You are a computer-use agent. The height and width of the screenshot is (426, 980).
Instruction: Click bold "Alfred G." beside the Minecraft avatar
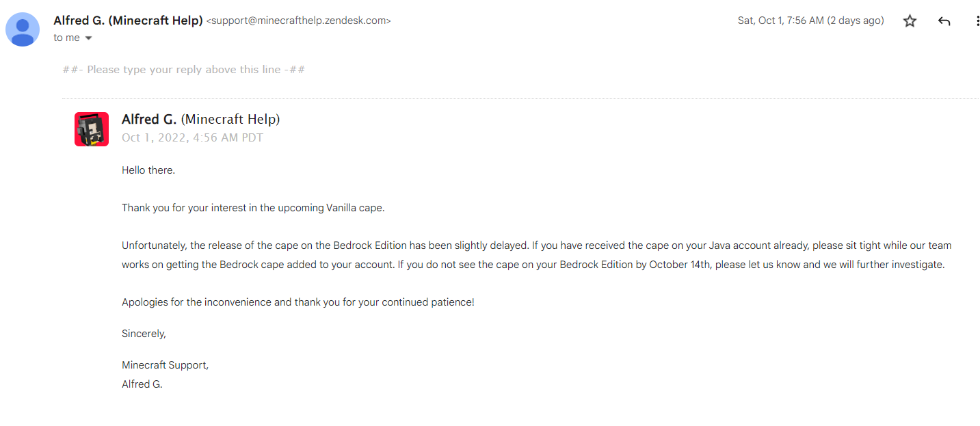coord(149,120)
